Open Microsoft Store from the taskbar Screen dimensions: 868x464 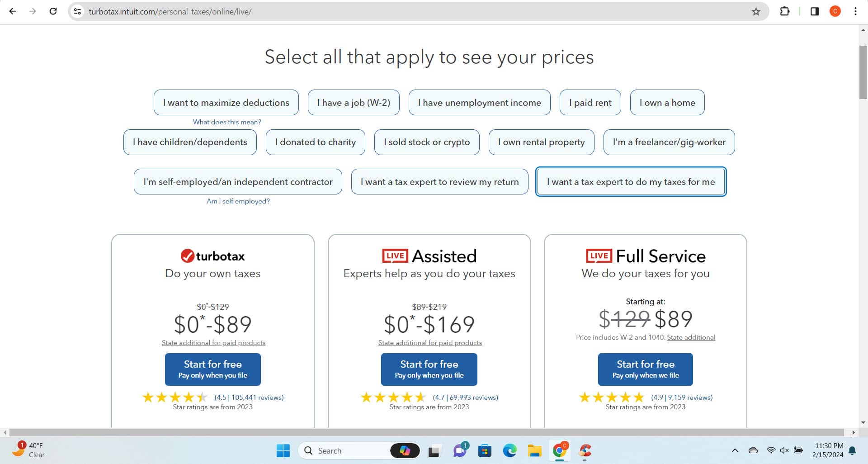click(x=485, y=450)
